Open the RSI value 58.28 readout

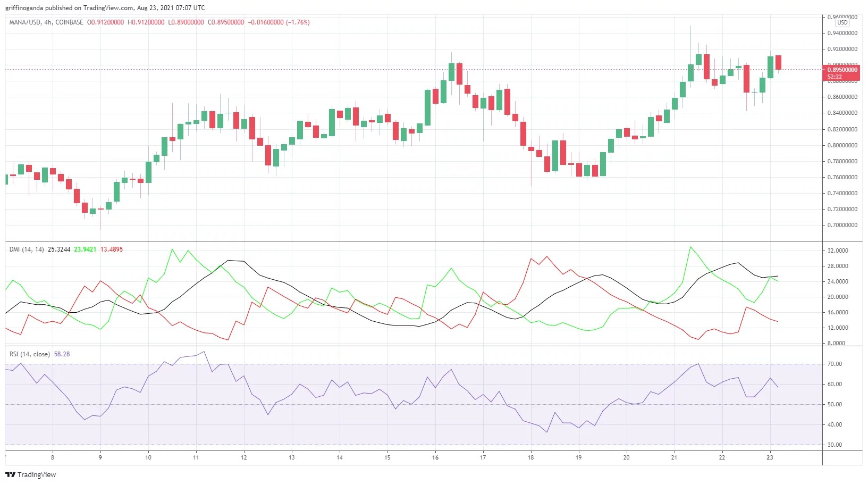click(63, 353)
